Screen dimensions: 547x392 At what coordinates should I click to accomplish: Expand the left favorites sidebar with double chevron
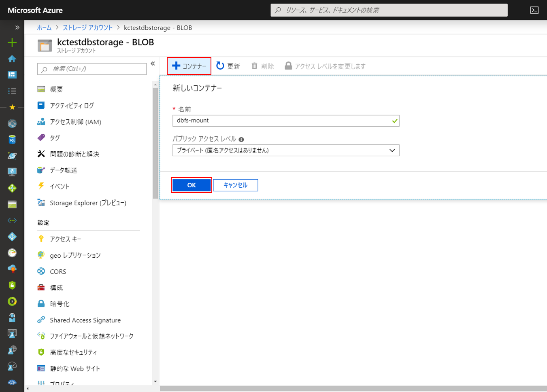(x=17, y=28)
